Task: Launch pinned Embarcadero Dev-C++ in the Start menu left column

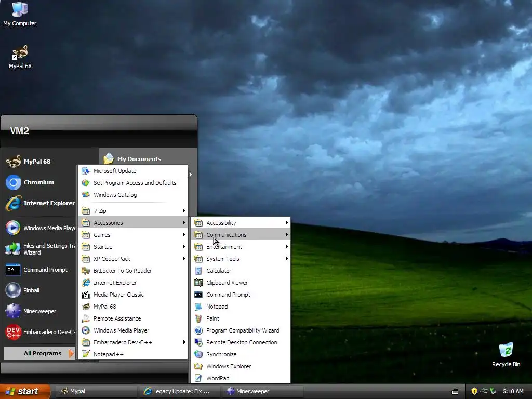Action: pyautogui.click(x=39, y=332)
